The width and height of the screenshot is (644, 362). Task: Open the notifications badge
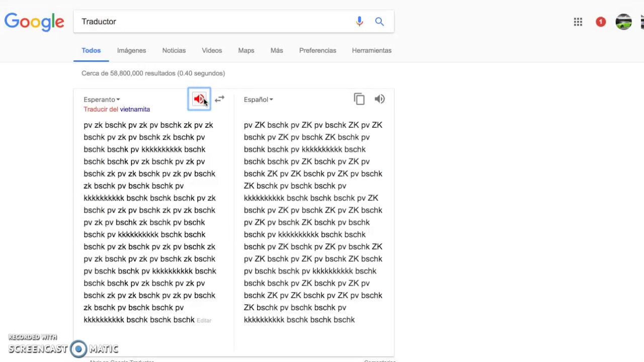point(601,22)
